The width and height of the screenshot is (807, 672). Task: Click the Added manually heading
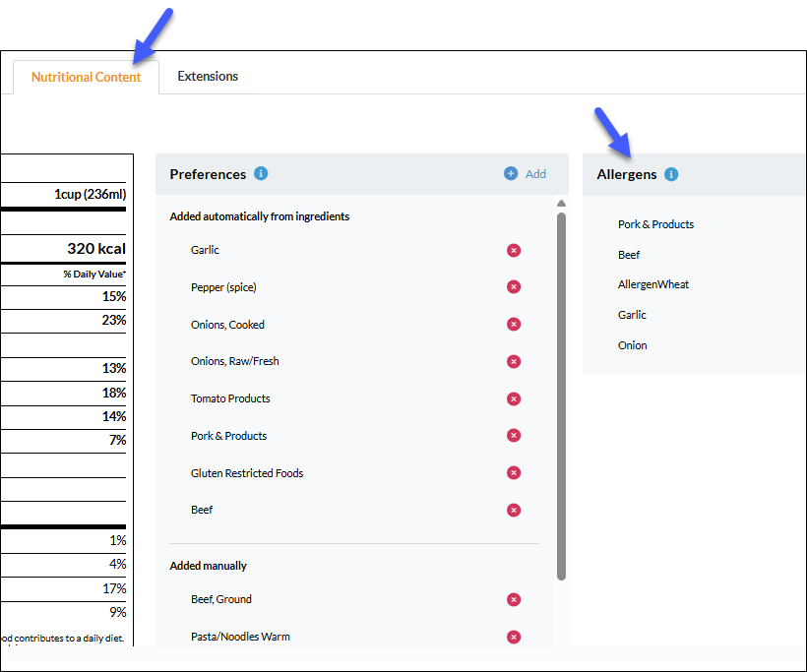(x=208, y=566)
